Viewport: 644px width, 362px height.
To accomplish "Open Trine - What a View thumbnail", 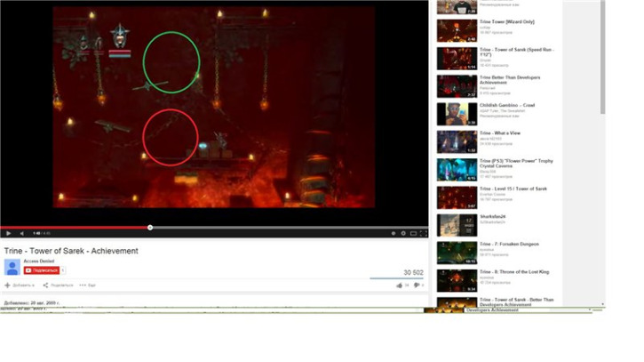I will click(x=457, y=142).
